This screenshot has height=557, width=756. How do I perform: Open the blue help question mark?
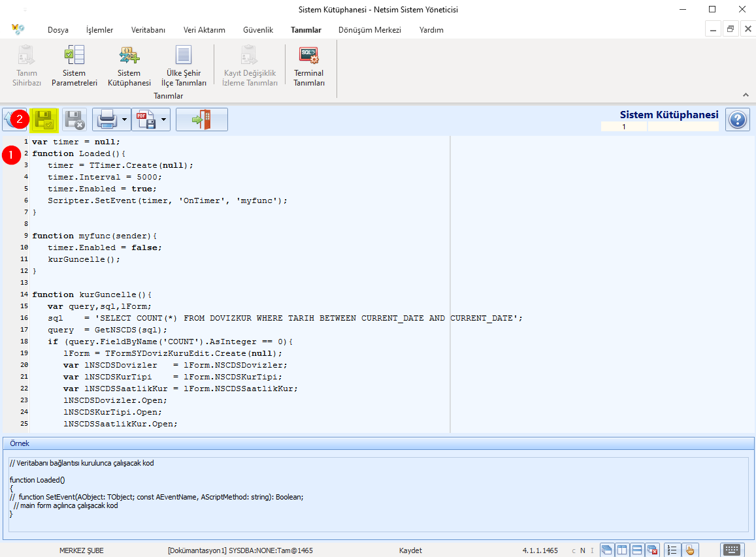tap(737, 120)
